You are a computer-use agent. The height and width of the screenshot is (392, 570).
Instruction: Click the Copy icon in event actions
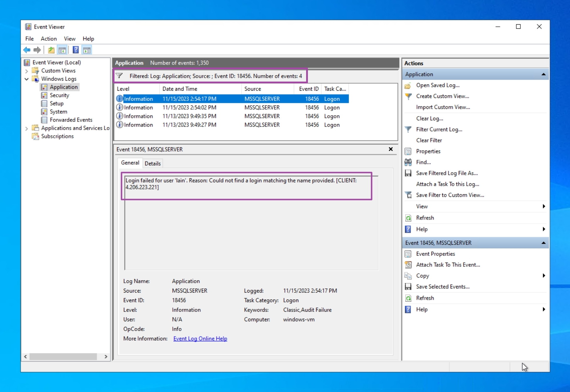408,276
